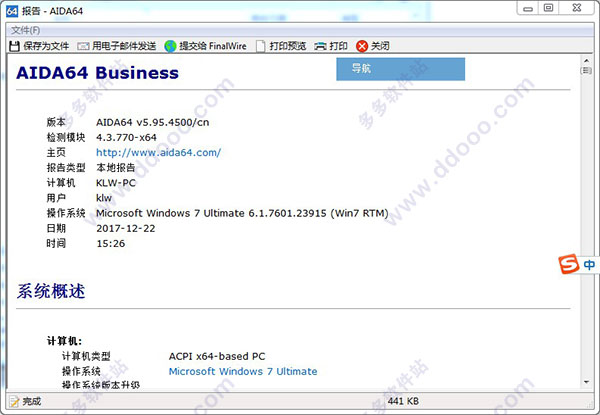Click detection module value 4.3.770-x64
600x415 pixels.
[126, 137]
